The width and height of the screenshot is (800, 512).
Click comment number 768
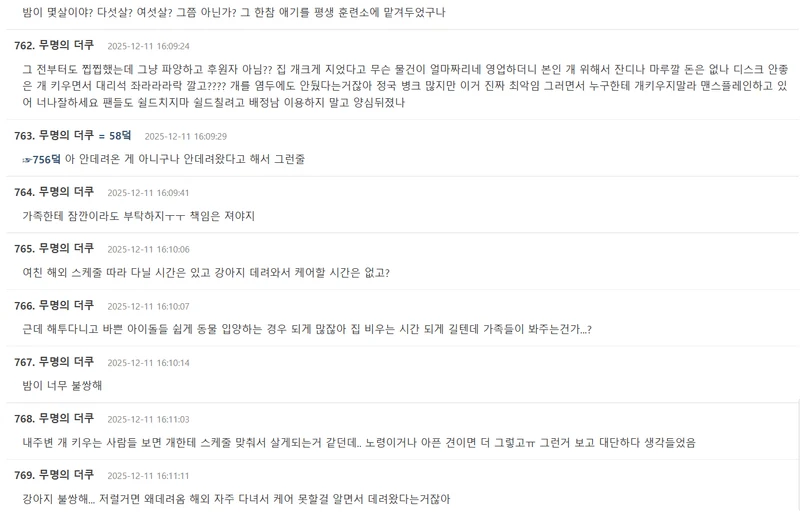pyautogui.click(x=24, y=418)
